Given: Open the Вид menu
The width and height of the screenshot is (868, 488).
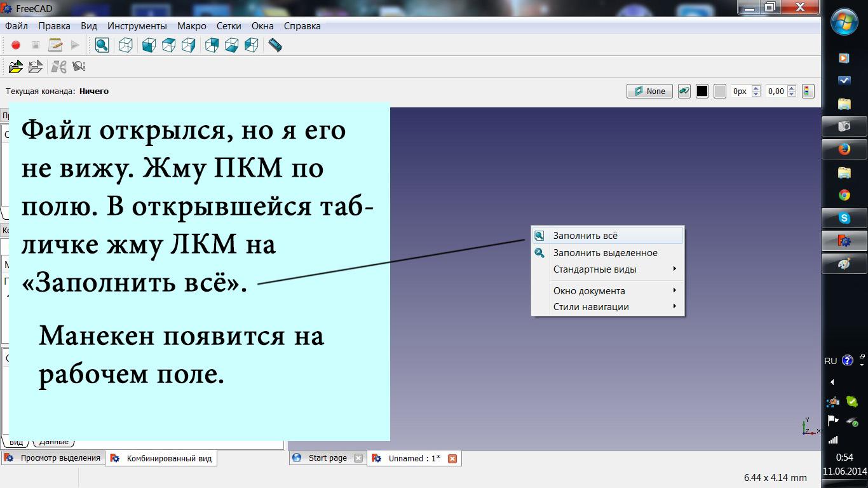Looking at the screenshot, I should [x=89, y=26].
